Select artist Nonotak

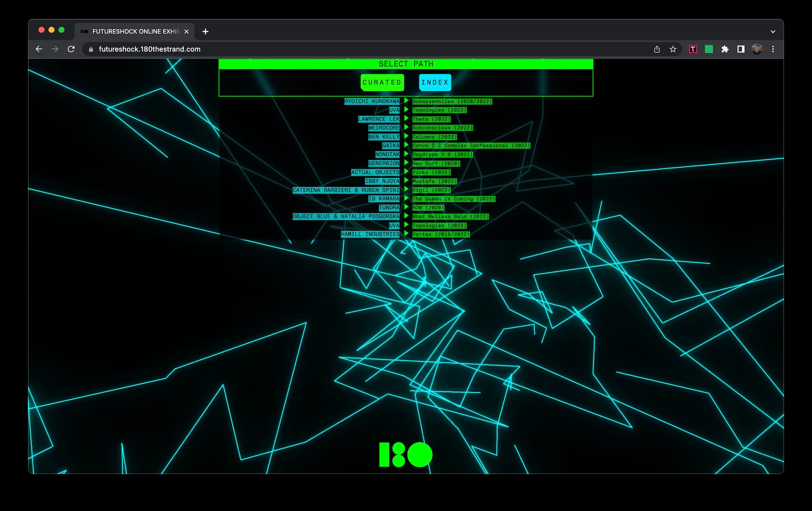point(388,154)
